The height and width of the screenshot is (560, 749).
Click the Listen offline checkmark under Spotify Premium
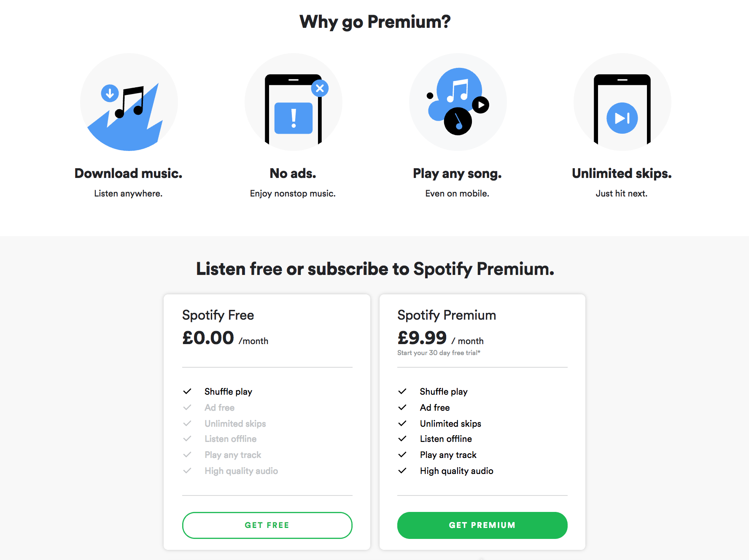403,439
